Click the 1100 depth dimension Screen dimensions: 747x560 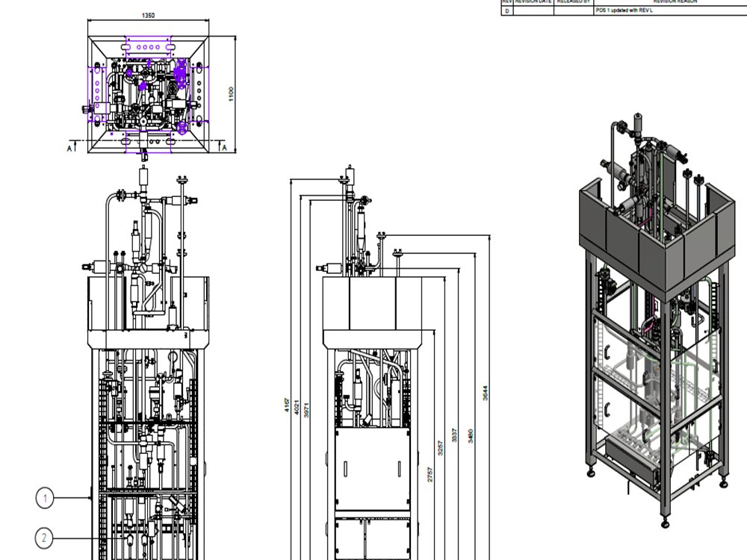pos(231,94)
